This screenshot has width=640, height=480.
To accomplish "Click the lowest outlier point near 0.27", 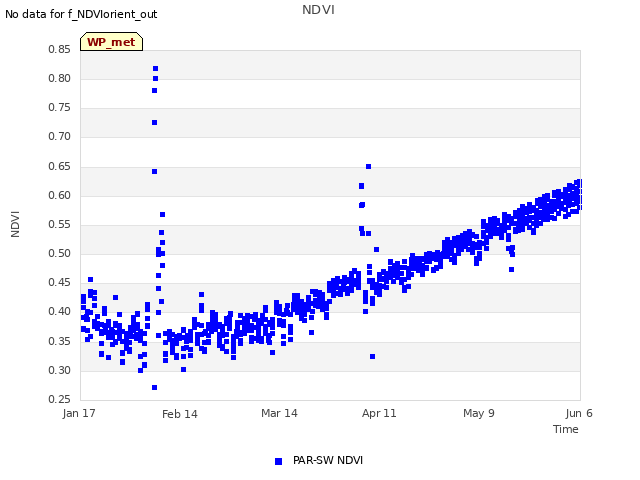I will 154,387.
